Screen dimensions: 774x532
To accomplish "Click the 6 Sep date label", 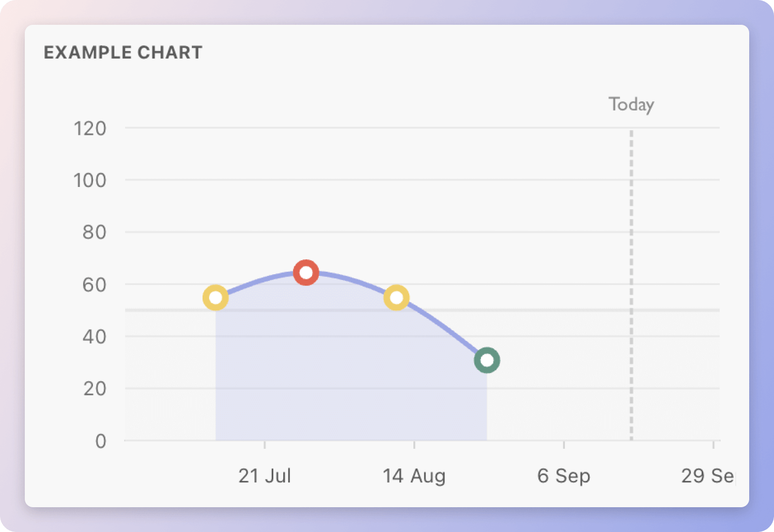I will [564, 476].
